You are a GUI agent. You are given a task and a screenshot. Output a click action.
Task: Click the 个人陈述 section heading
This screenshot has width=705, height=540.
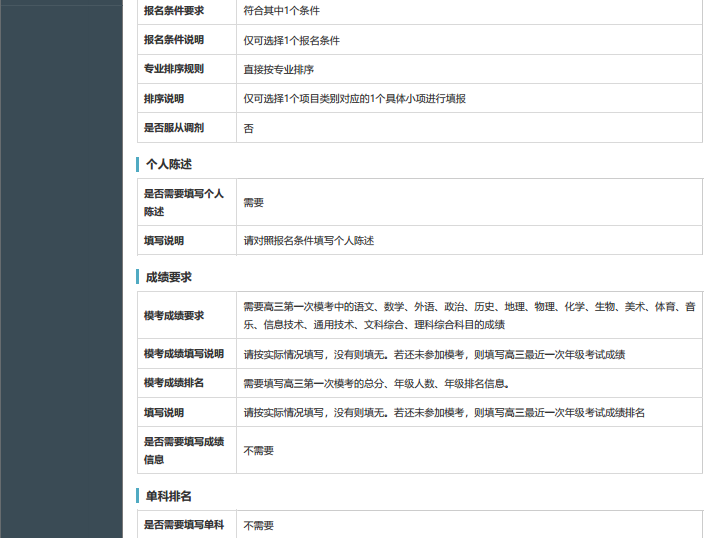point(168,164)
